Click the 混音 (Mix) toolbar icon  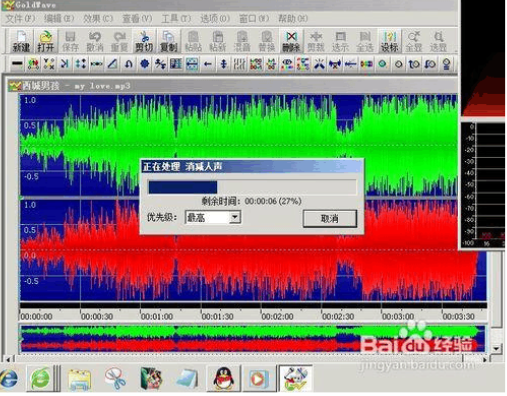point(242,41)
